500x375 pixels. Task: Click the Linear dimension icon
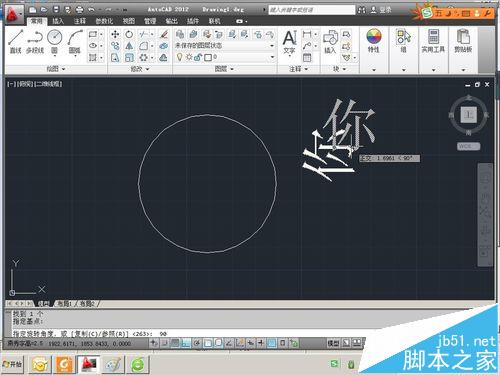[307, 34]
